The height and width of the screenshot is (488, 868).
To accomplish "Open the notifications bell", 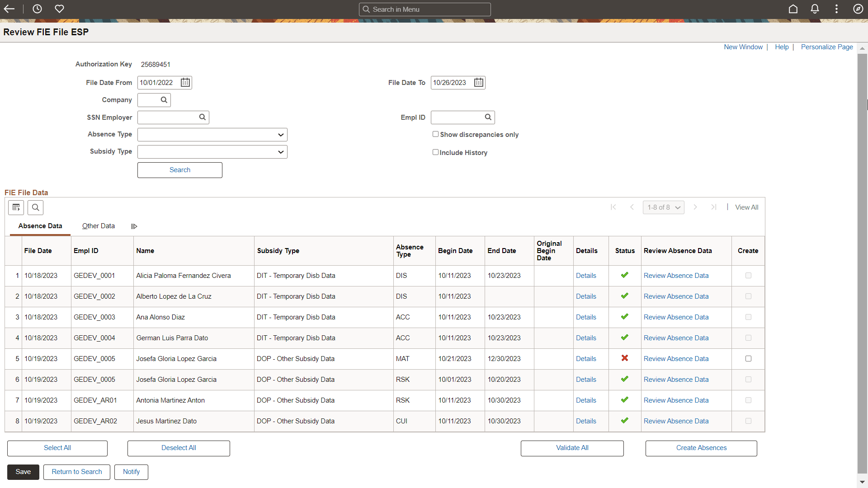I will coord(815,9).
